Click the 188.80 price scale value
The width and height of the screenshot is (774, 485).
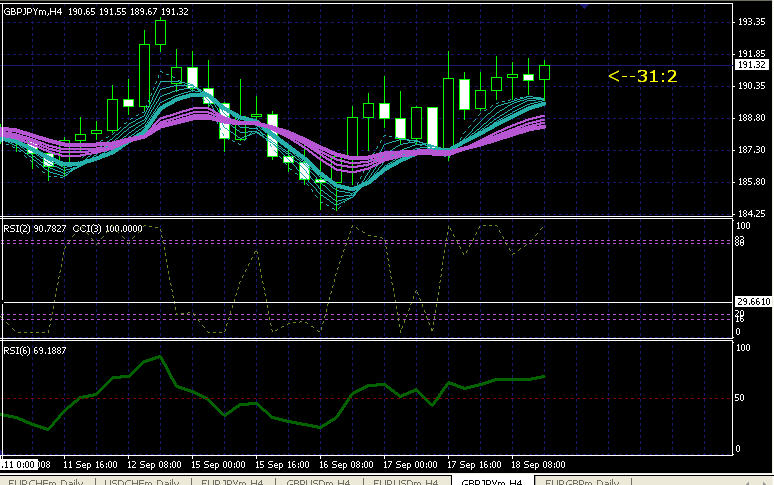pyautogui.click(x=751, y=118)
